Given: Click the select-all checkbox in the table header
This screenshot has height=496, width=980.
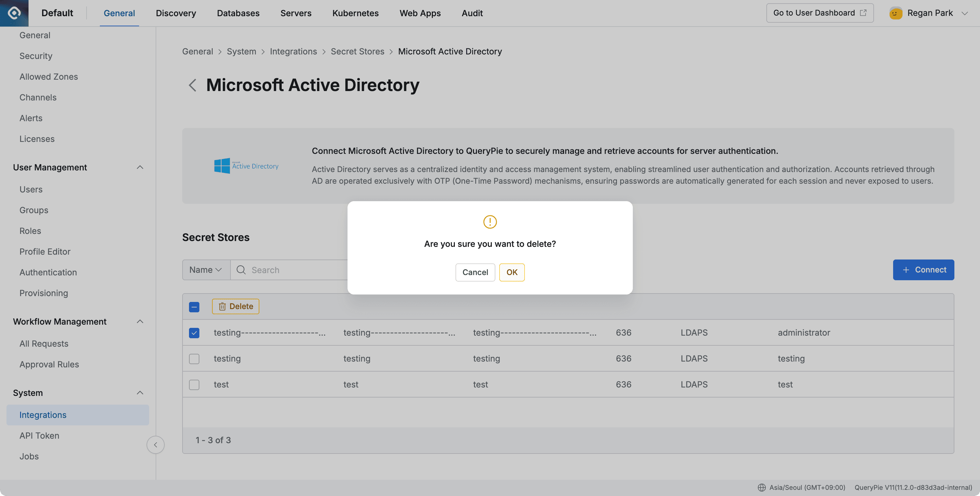Looking at the screenshot, I should click(194, 306).
